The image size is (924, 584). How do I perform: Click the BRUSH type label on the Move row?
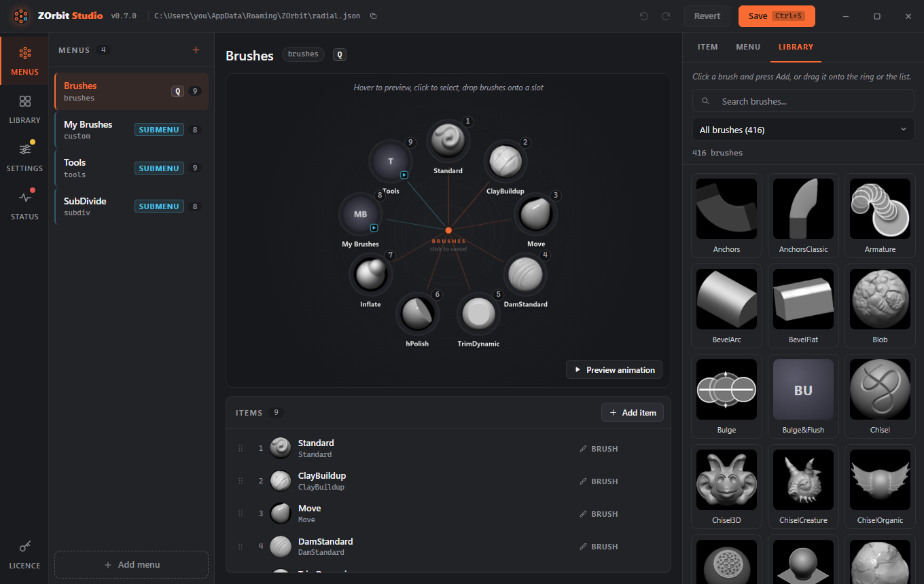(599, 514)
